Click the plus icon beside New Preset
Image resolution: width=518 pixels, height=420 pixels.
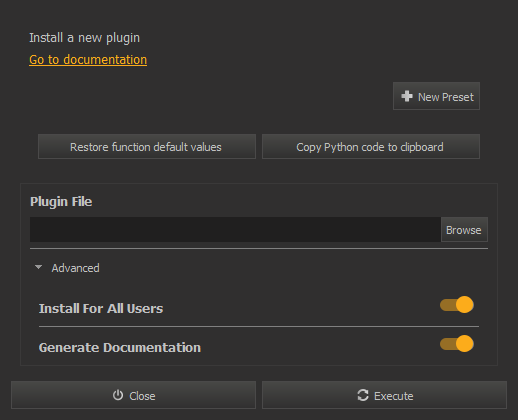(407, 96)
